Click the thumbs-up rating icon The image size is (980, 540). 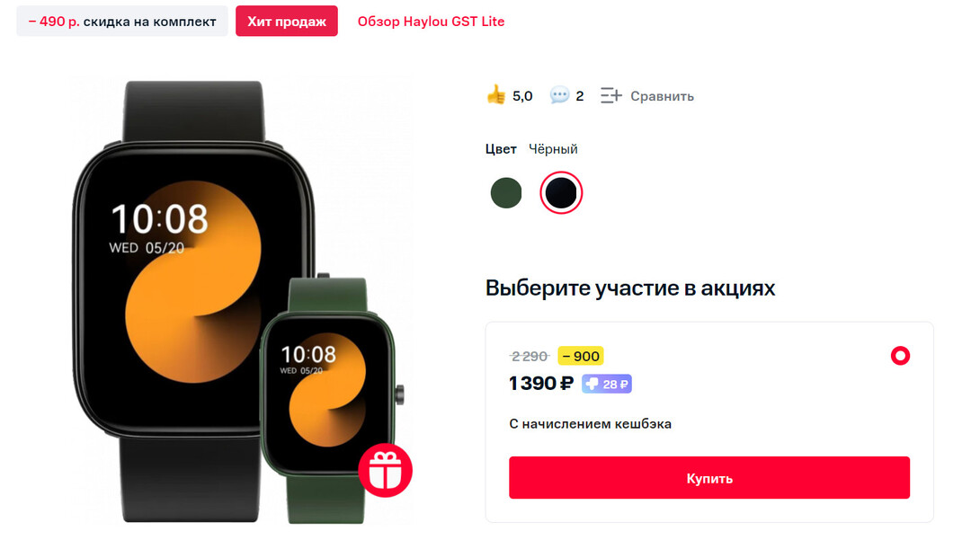(495, 95)
